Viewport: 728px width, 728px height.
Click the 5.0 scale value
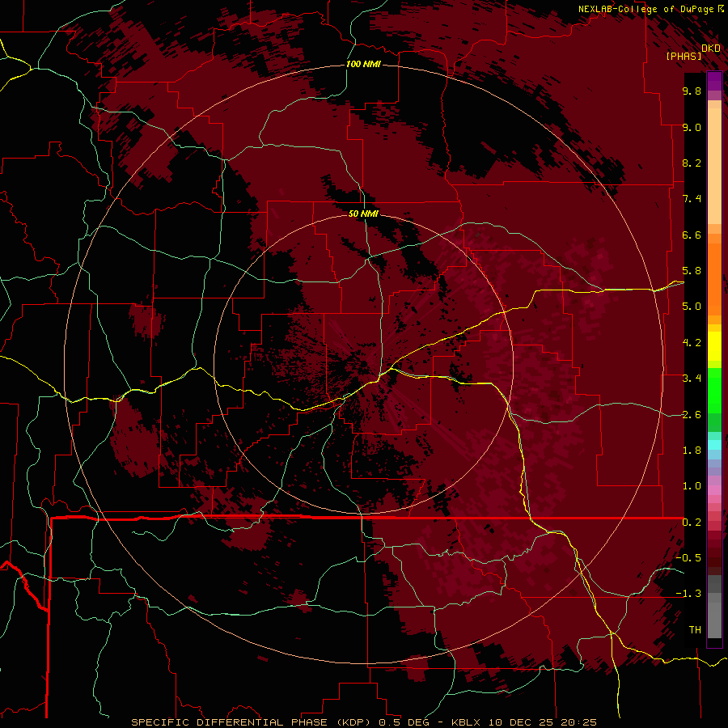coord(692,307)
